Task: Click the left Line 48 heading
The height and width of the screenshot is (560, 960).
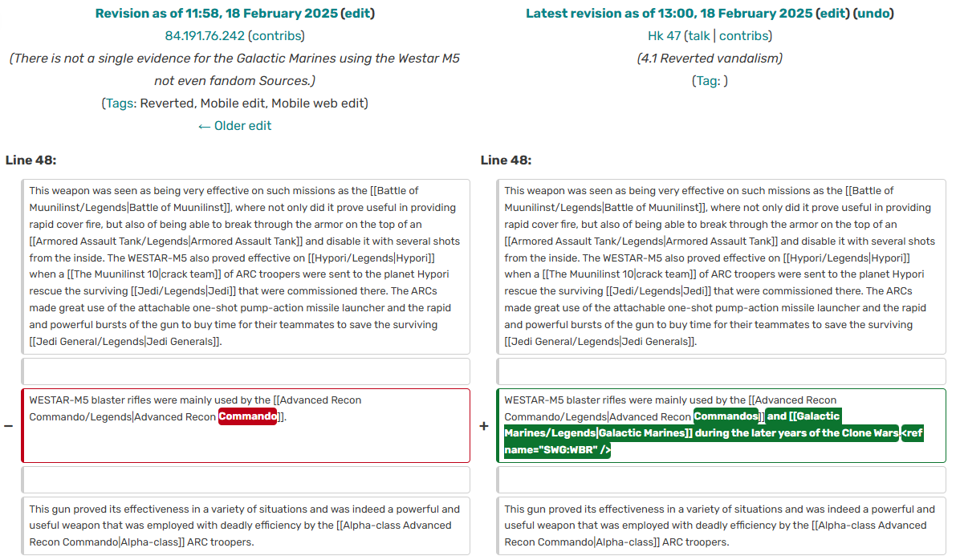Action: click(31, 160)
